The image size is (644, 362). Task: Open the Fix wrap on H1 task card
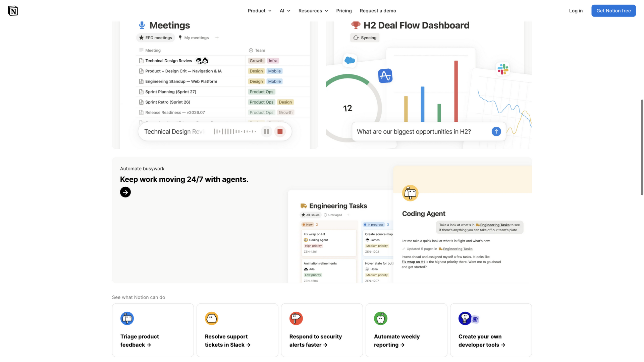point(329,243)
